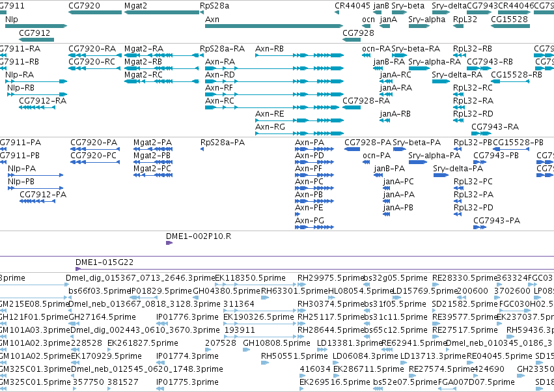Click EST GH10808.5prime
The image size is (554, 392).
pos(277,343)
